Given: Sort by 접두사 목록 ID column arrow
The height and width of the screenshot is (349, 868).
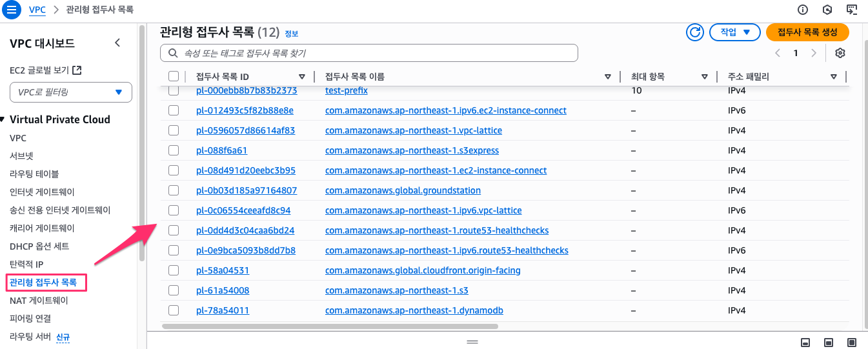Looking at the screenshot, I should [302, 77].
